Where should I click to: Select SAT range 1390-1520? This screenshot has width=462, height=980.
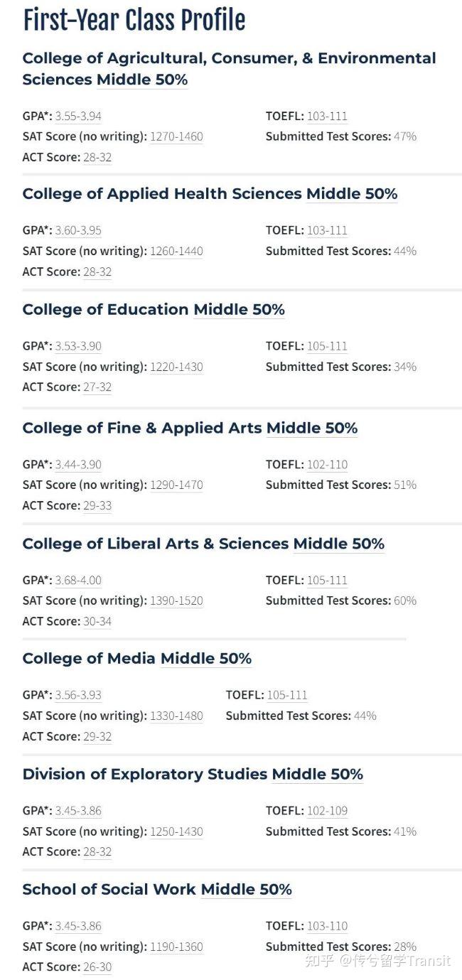176,601
